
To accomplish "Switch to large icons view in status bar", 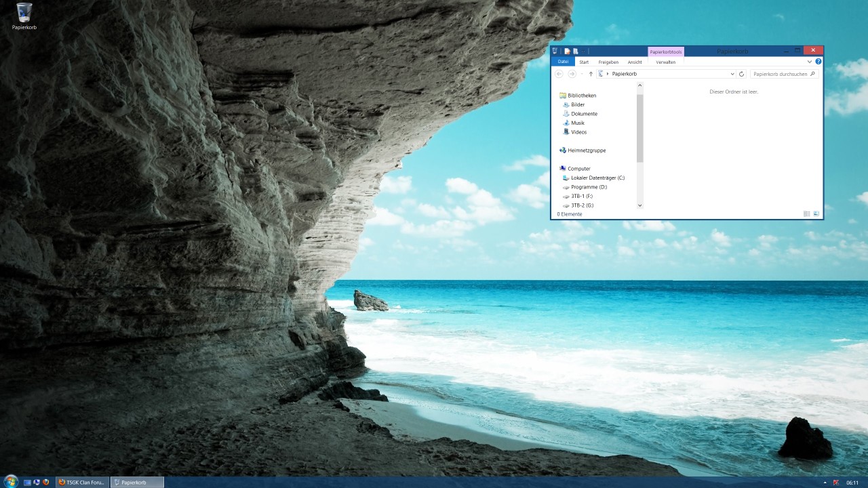I will point(816,214).
